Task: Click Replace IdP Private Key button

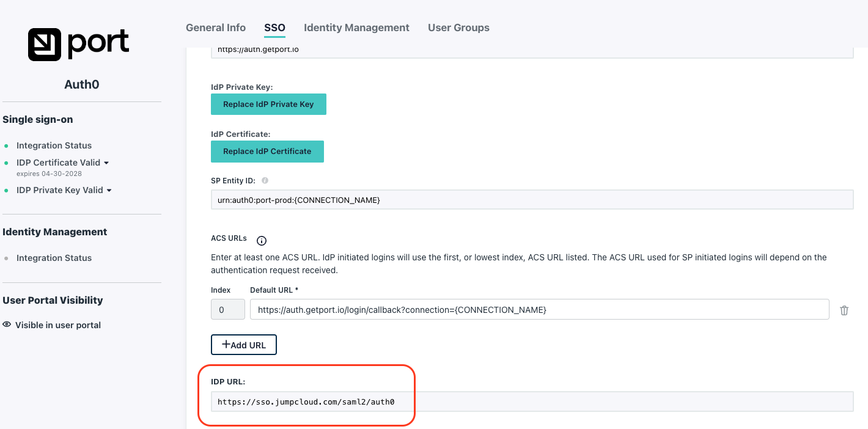Action: tap(268, 104)
